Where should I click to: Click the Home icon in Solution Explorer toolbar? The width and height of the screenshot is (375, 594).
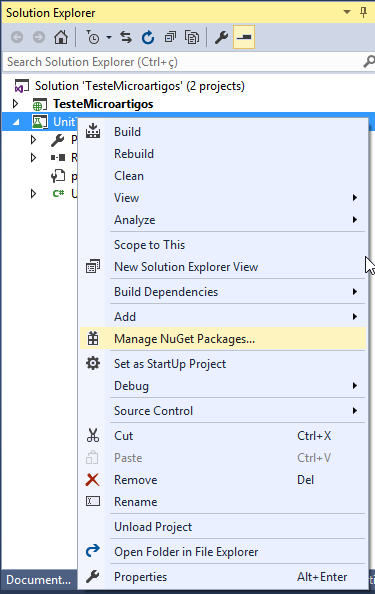[61, 37]
